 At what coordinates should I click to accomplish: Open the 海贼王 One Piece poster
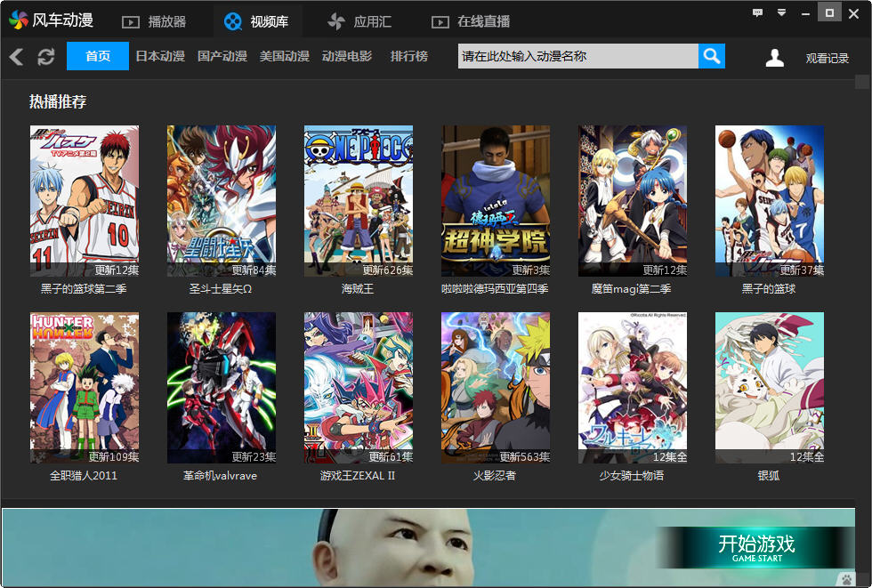pyautogui.click(x=359, y=201)
